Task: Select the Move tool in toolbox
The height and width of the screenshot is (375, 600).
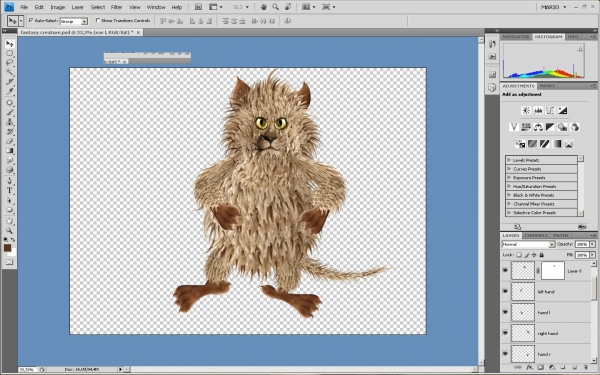Action: [9, 44]
